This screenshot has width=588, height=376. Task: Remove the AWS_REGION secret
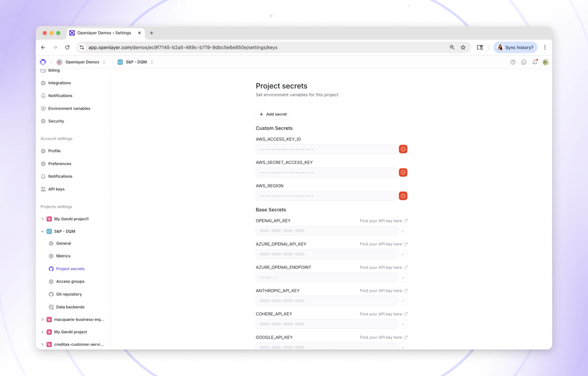(x=403, y=196)
